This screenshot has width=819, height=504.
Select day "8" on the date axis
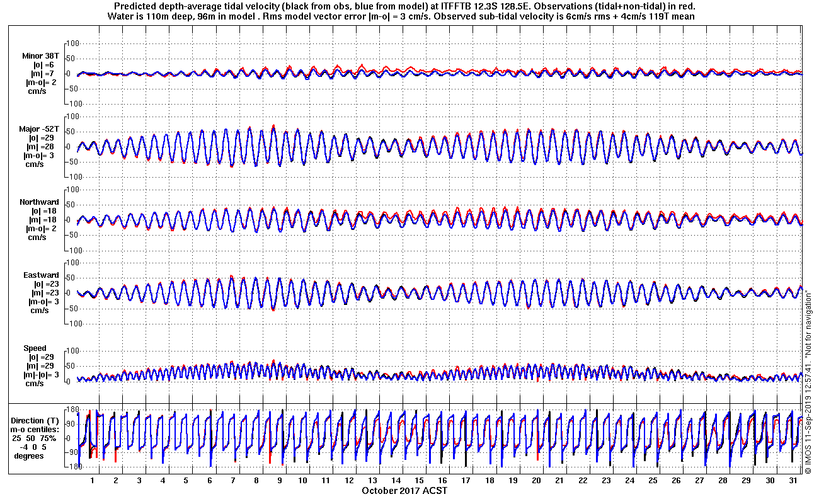256,480
